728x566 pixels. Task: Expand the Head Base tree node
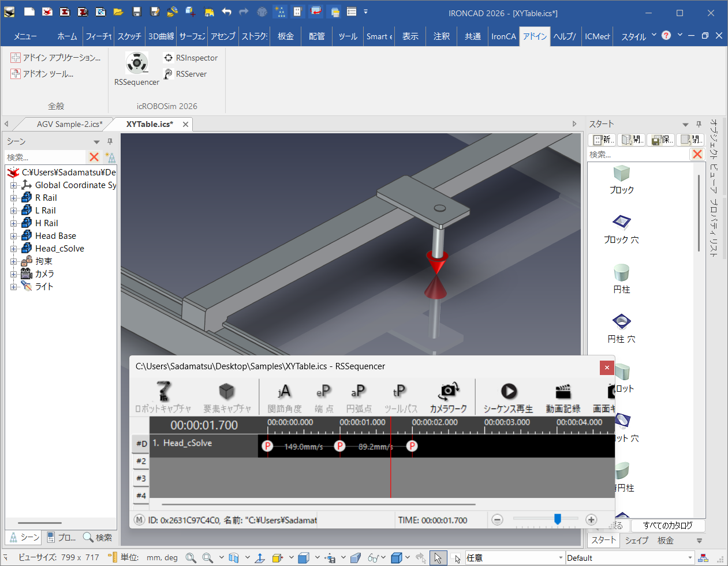click(13, 236)
